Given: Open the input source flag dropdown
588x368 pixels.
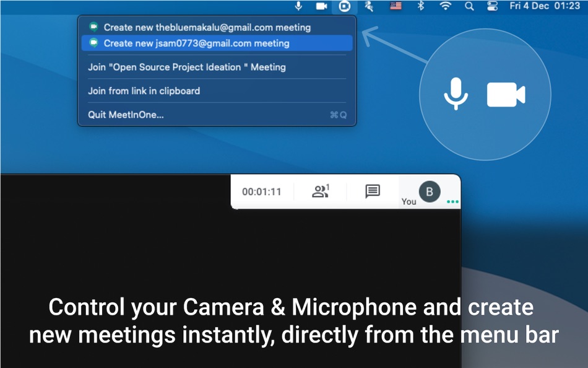Looking at the screenshot, I should (x=396, y=7).
